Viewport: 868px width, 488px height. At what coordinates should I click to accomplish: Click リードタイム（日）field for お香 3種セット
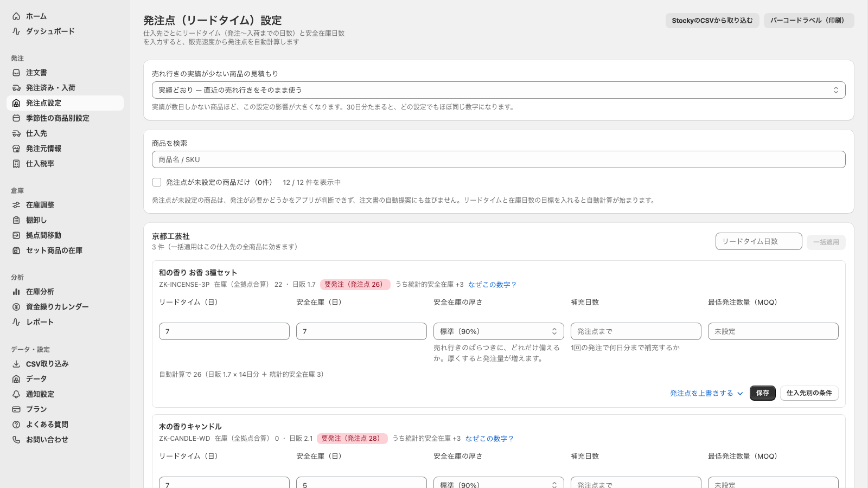point(224,331)
